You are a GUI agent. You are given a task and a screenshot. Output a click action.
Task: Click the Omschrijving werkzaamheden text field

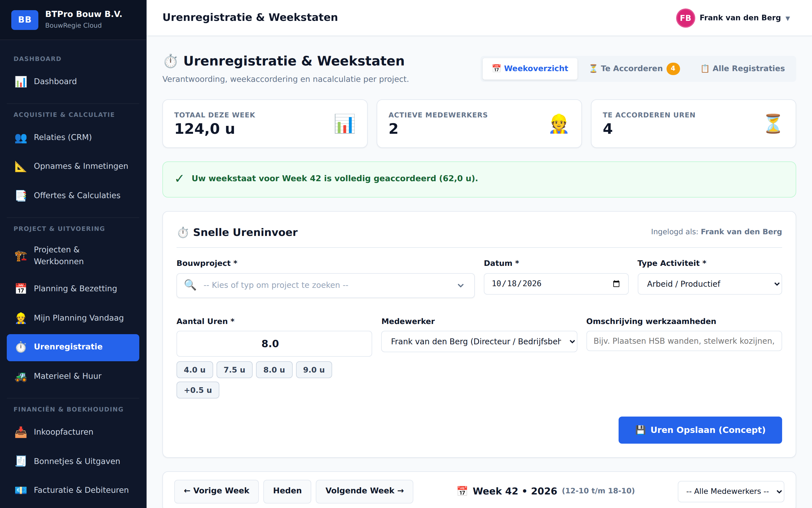(684, 341)
